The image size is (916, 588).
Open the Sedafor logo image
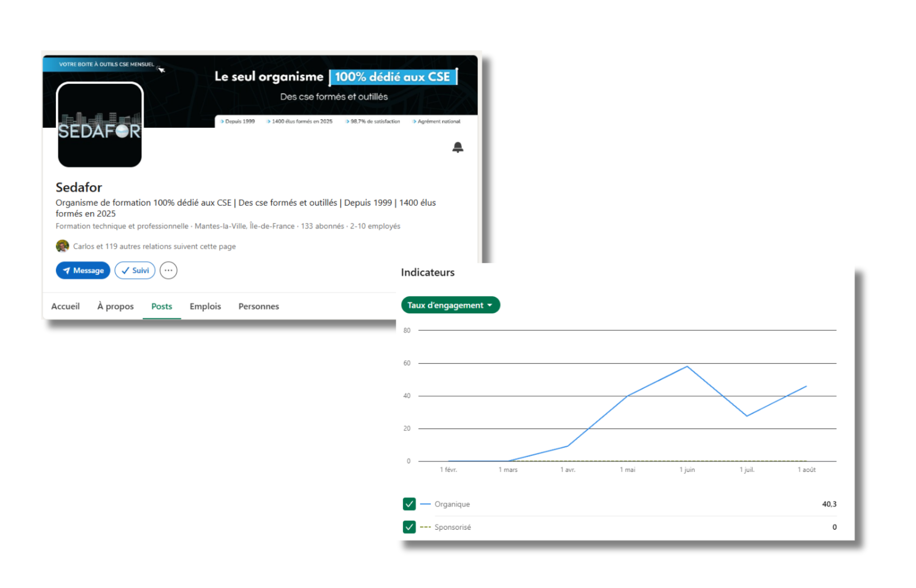[x=100, y=125]
